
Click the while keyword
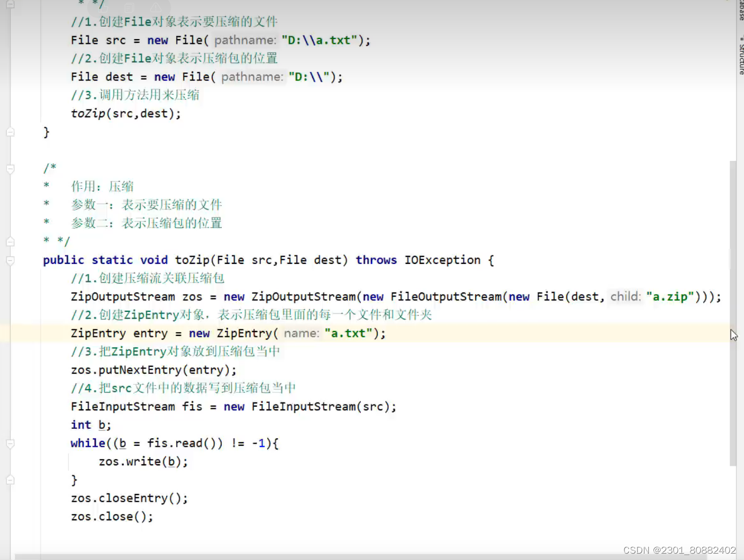click(x=88, y=443)
